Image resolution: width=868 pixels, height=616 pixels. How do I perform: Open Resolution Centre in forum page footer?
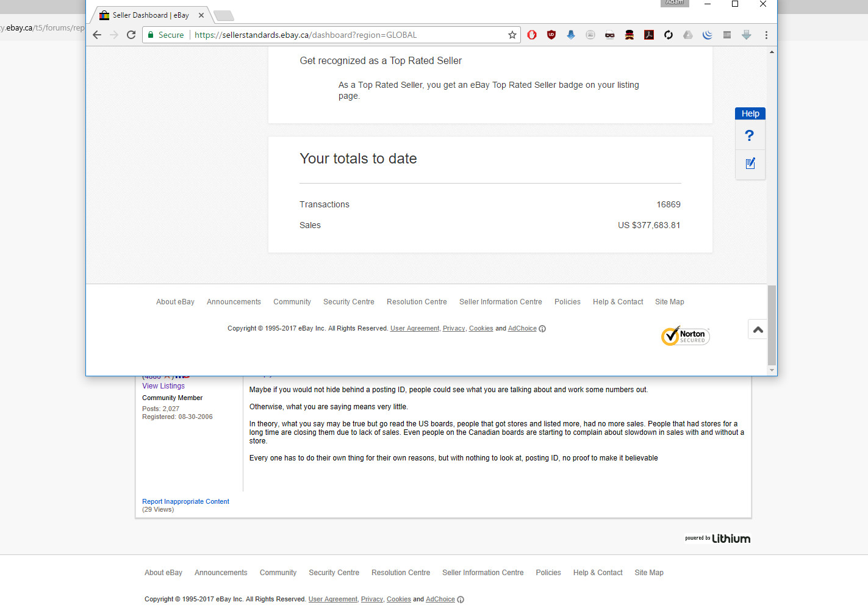[401, 573]
